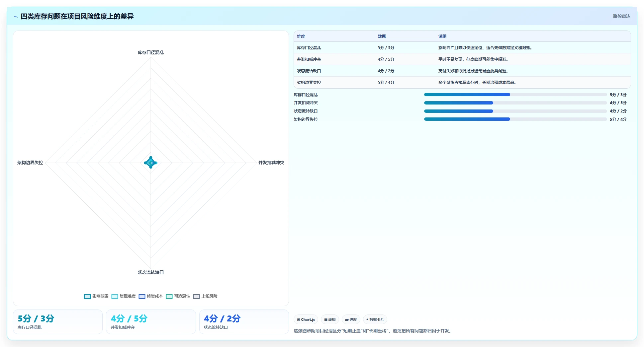
Task: Toggle the 修复成本 legend series
Action: tap(151, 296)
